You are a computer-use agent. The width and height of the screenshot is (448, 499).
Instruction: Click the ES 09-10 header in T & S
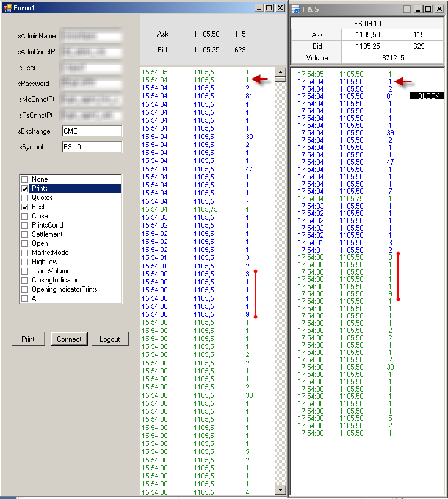click(x=367, y=24)
